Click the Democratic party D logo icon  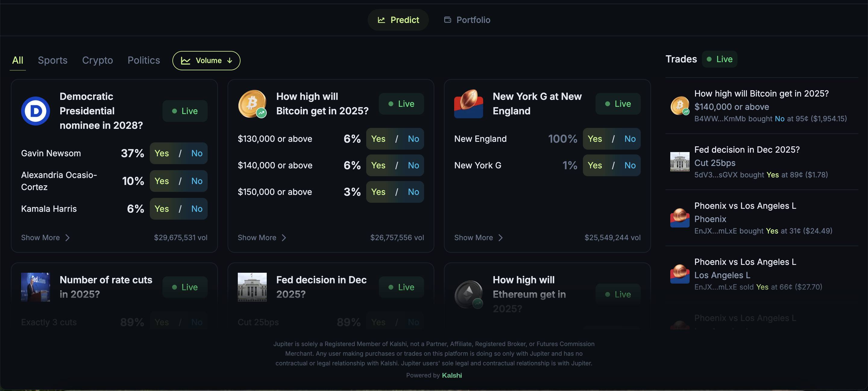(35, 111)
